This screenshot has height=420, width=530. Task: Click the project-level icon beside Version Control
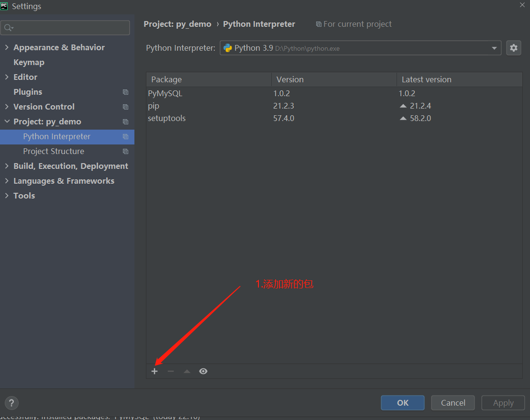click(125, 107)
